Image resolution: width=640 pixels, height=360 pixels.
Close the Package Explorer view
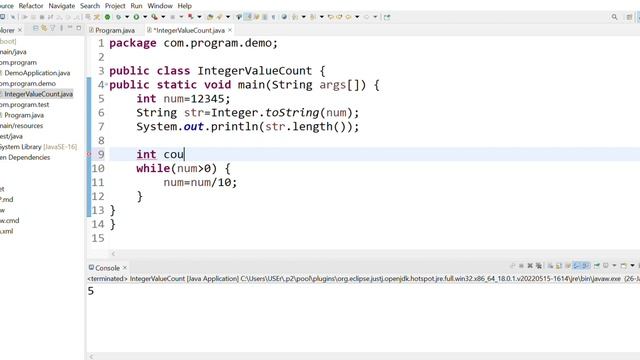(x=20, y=30)
